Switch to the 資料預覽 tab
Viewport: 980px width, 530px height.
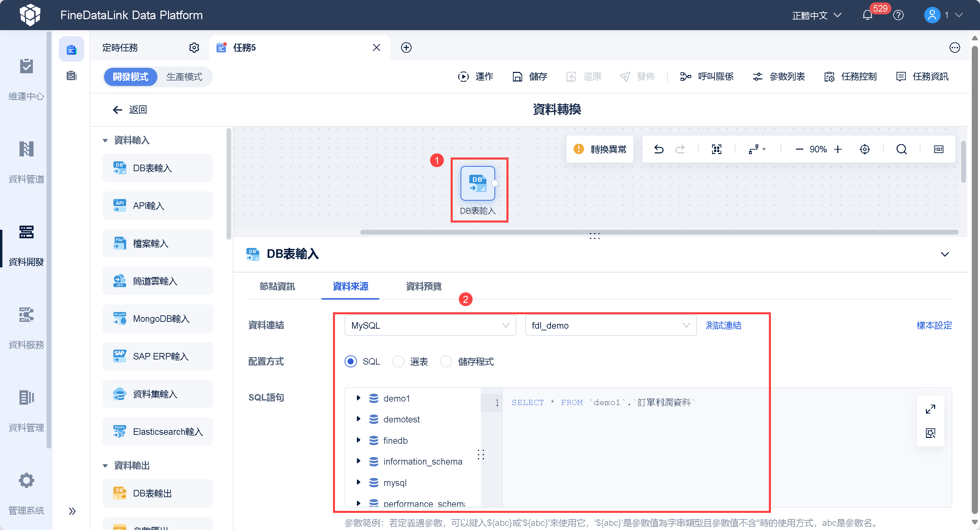(x=423, y=286)
